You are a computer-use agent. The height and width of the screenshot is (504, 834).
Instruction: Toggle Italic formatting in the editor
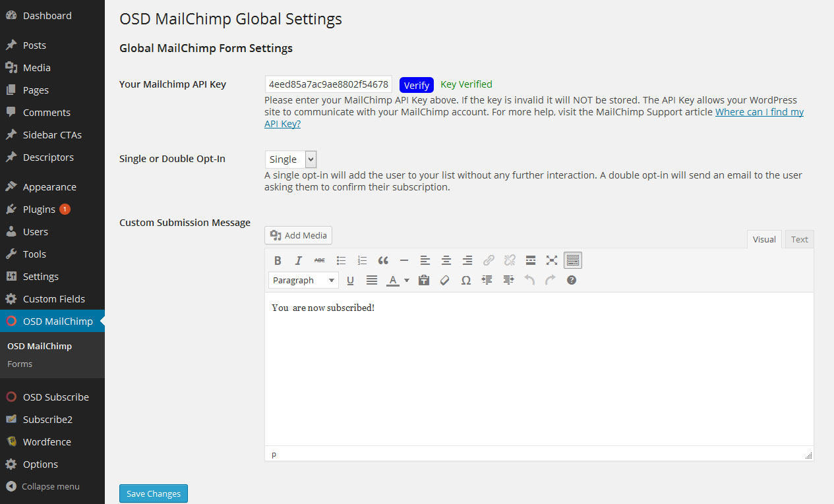pos(299,260)
